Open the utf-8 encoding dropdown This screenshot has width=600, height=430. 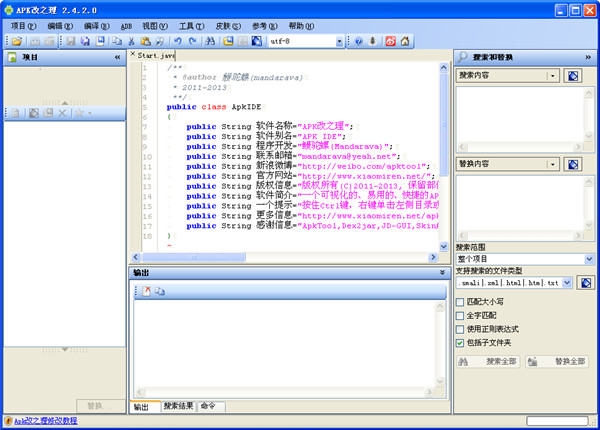[339, 41]
